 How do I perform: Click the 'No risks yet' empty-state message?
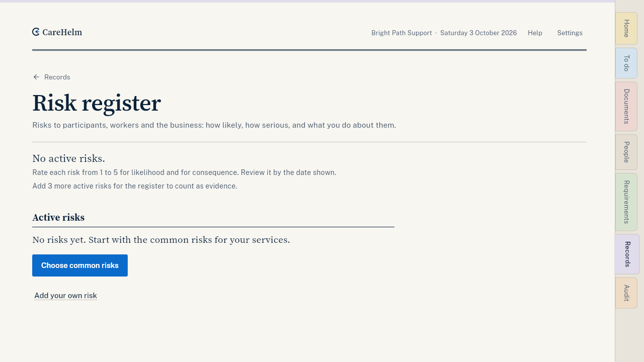click(161, 240)
